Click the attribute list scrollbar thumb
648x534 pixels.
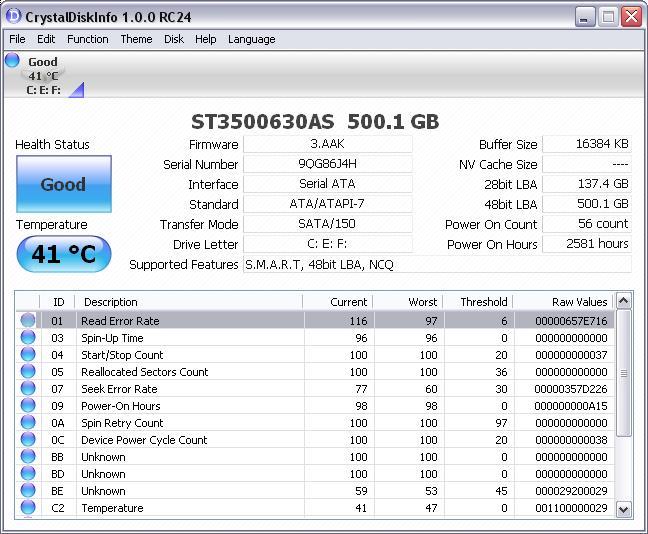tap(624, 373)
